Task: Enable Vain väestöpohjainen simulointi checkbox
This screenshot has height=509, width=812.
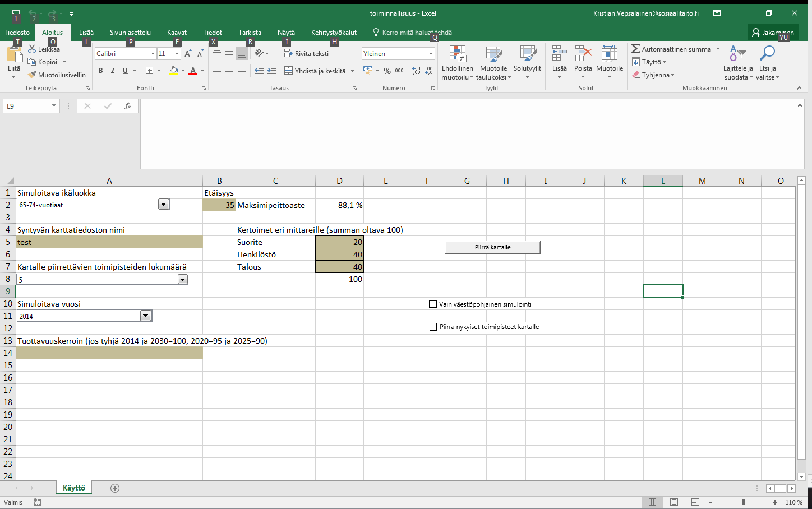Action: (x=433, y=304)
